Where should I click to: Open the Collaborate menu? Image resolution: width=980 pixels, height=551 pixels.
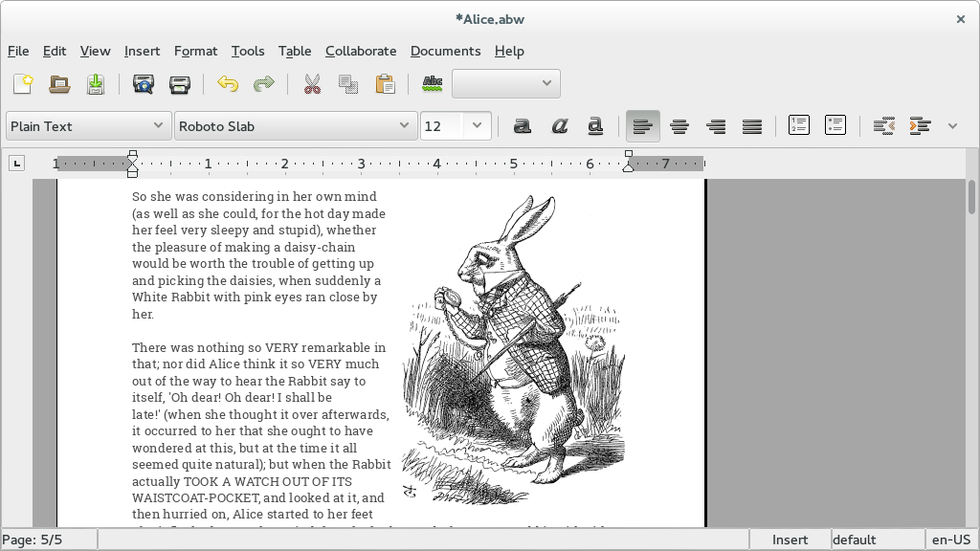pos(361,52)
